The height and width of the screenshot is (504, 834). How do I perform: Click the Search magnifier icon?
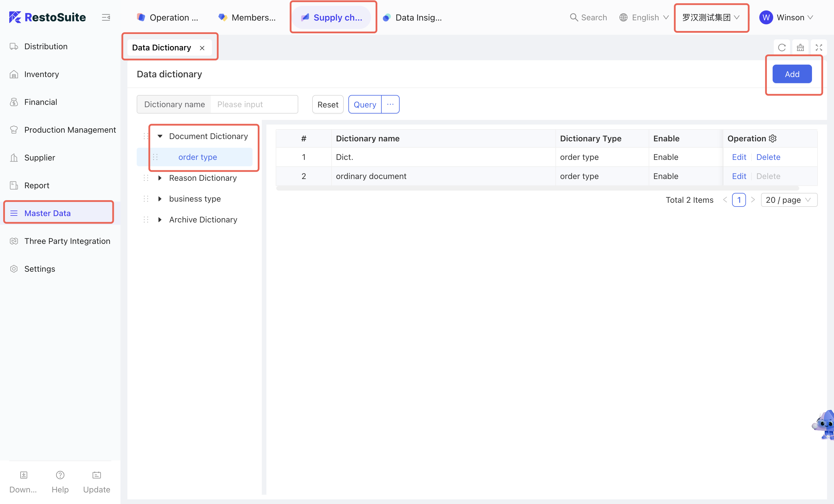[574, 17]
